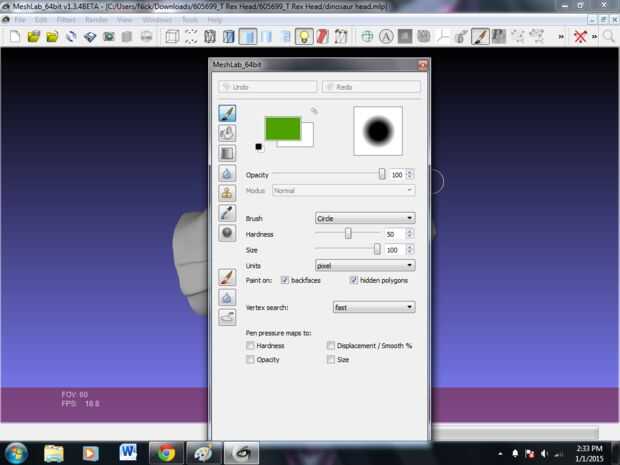Select the mesh smooth drop tool below Pull
Screen dimensions: 620x465
tap(227, 297)
